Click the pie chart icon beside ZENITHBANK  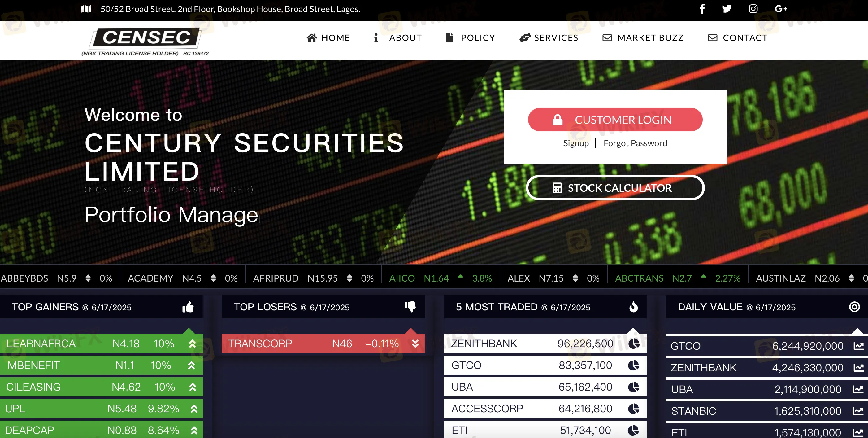[633, 344]
